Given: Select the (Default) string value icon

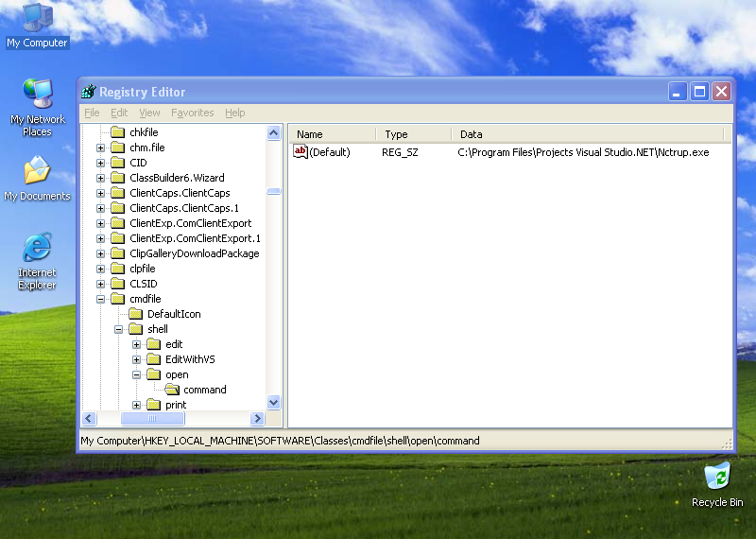Looking at the screenshot, I should (301, 151).
